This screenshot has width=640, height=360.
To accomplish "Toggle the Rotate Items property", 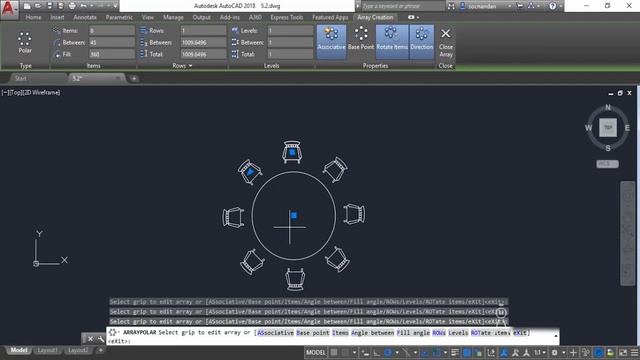I will click(x=392, y=41).
